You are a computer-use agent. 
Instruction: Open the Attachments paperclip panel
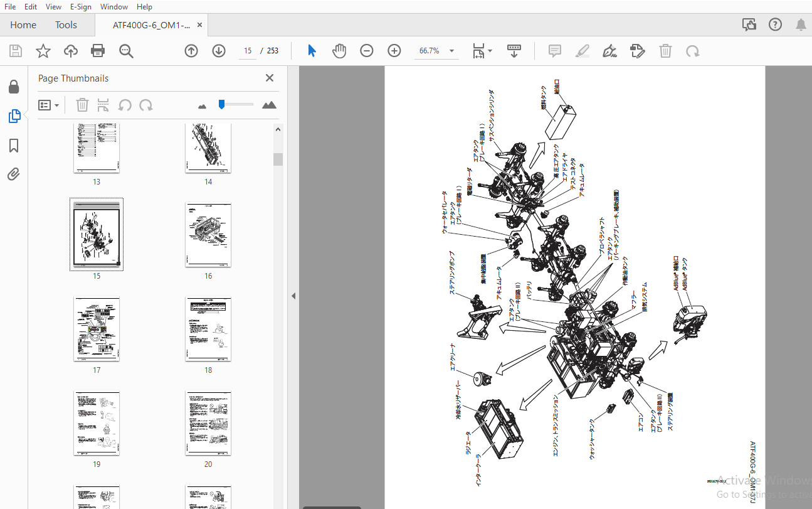[14, 174]
